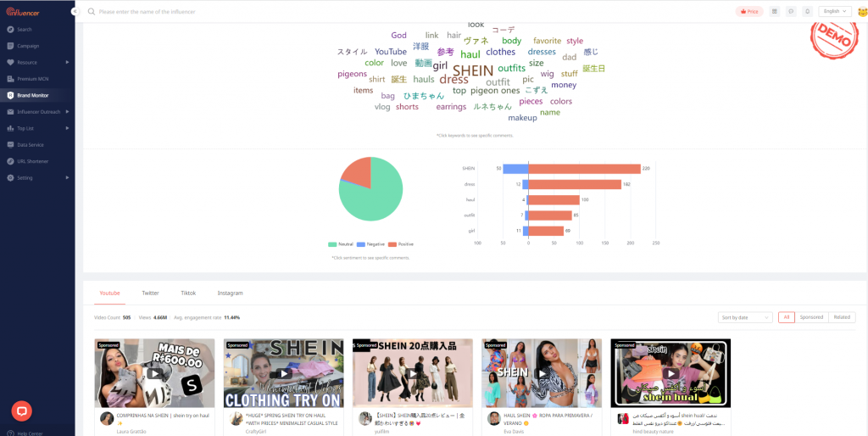Expand the Resource sidebar menu arrow

click(x=68, y=62)
